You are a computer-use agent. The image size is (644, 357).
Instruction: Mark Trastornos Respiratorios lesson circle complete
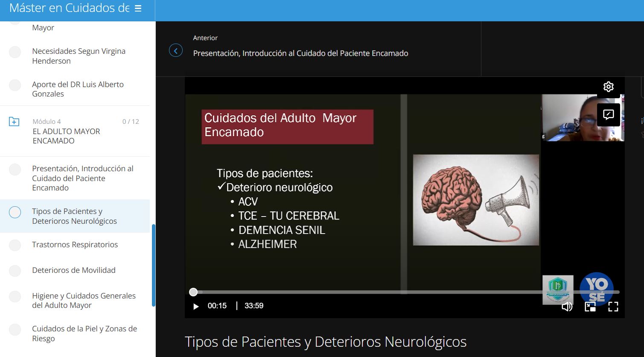[x=15, y=245]
